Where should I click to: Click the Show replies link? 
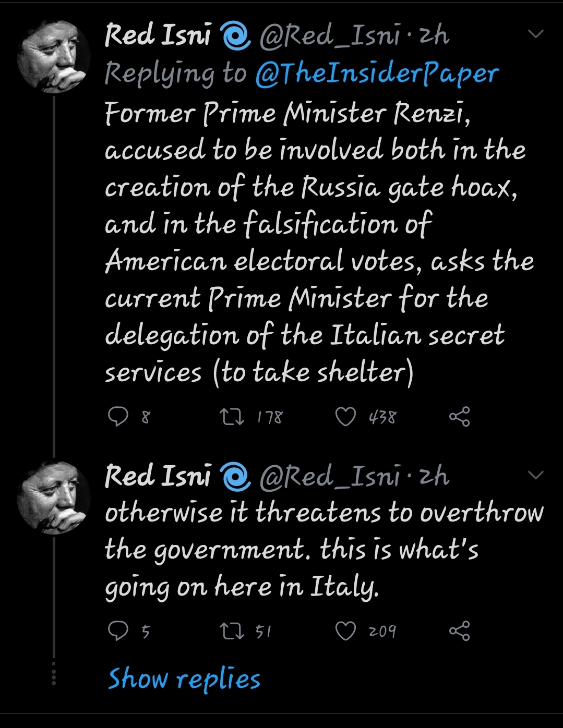184,679
